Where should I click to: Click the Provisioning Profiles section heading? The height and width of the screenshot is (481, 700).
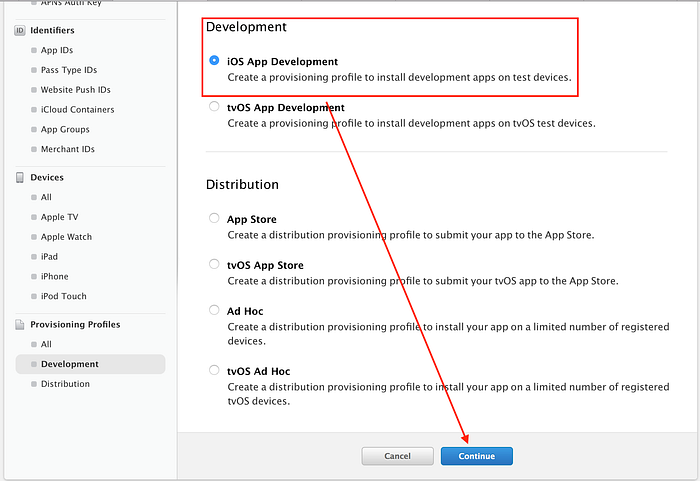(75, 324)
